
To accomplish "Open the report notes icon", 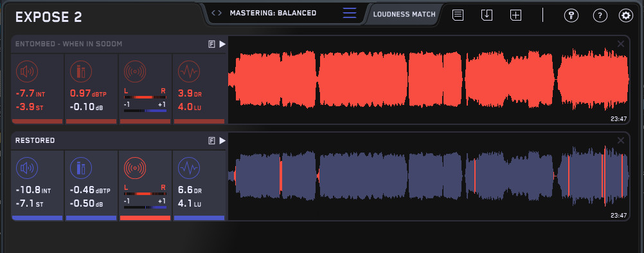I will click(458, 15).
